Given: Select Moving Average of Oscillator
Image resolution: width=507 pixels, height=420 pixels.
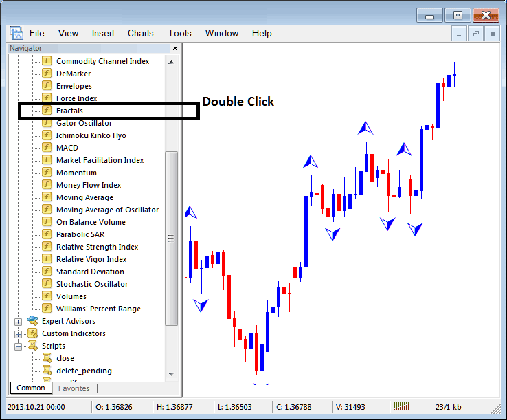Looking at the screenshot, I should [x=108, y=210].
